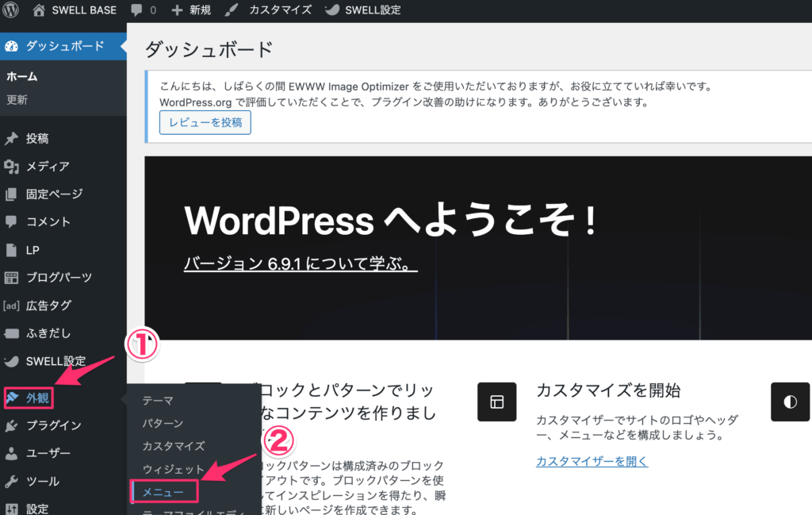Open SWELL BASE site home in admin bar
The width and height of the screenshot is (812, 515).
click(75, 10)
